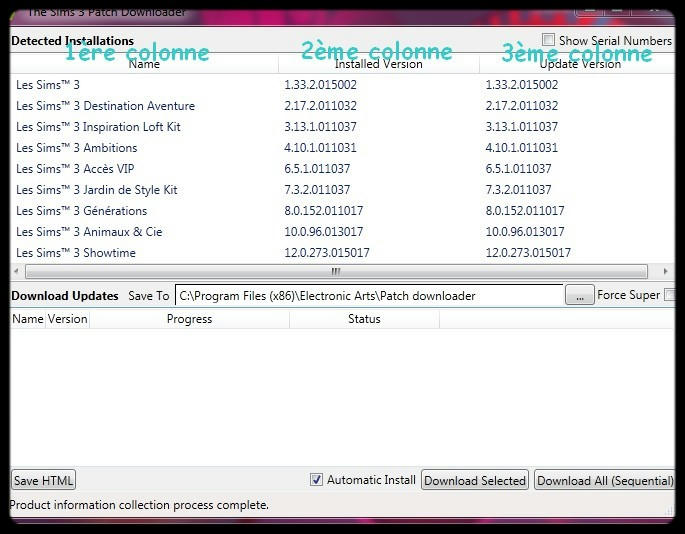Click installed version 7.3.2.011037
The width and height of the screenshot is (685, 534).
[x=317, y=190]
